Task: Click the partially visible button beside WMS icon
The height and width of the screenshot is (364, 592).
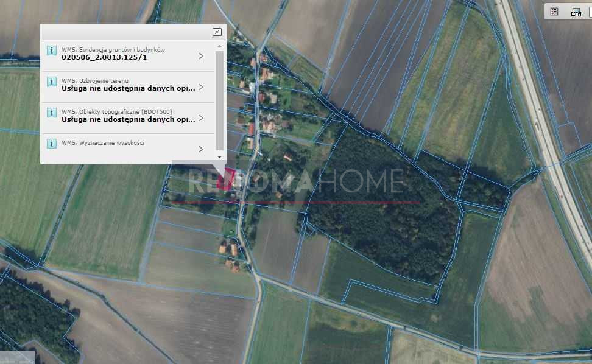Action: tap(590, 12)
